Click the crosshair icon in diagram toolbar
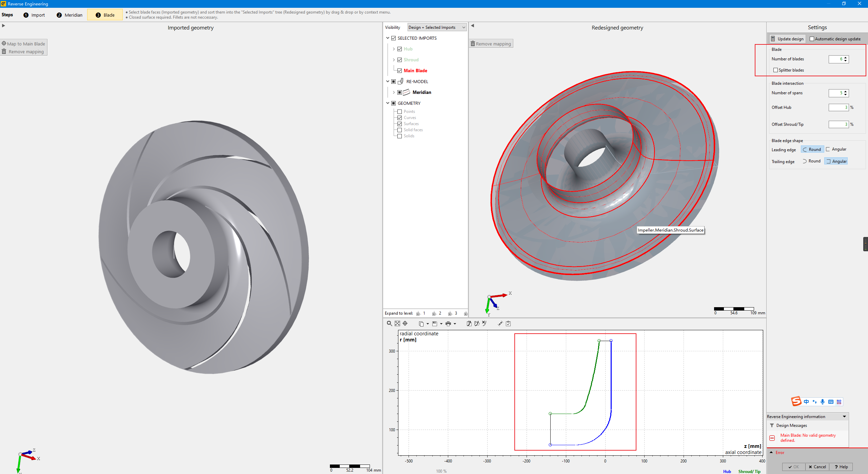The image size is (868, 474). [x=405, y=323]
